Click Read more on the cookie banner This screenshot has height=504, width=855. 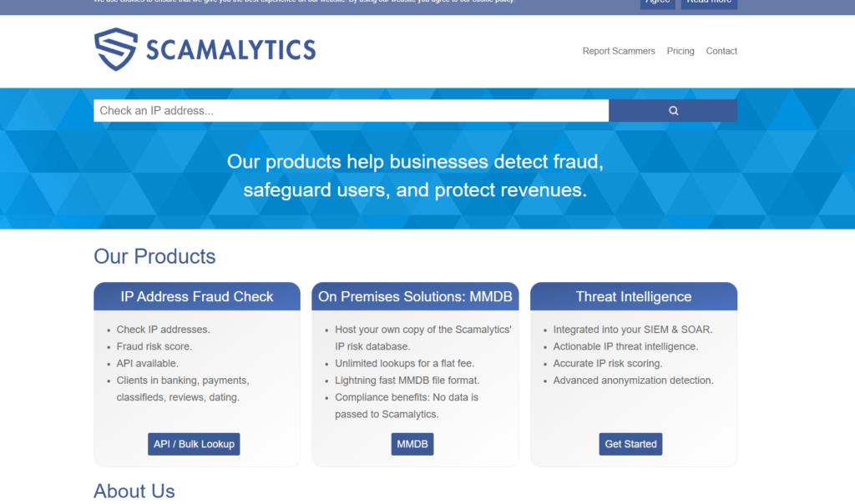[x=708, y=2]
